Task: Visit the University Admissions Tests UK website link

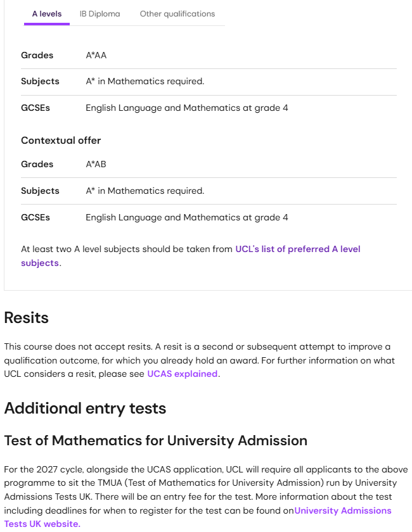Action: pos(342,511)
